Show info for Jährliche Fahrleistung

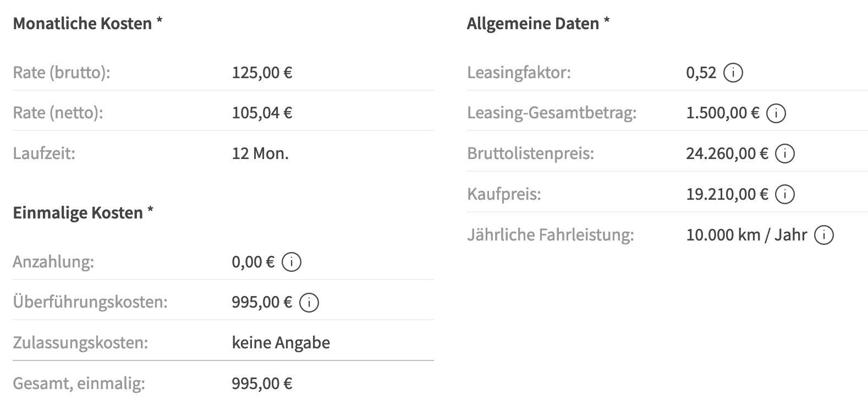tap(823, 235)
